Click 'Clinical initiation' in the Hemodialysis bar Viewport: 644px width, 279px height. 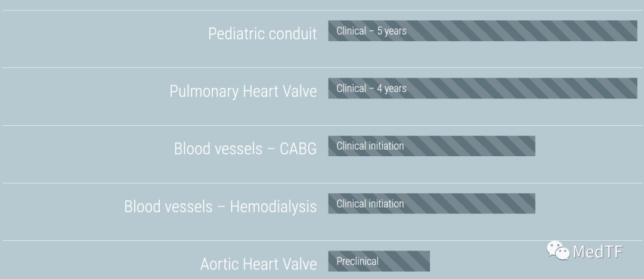click(370, 203)
